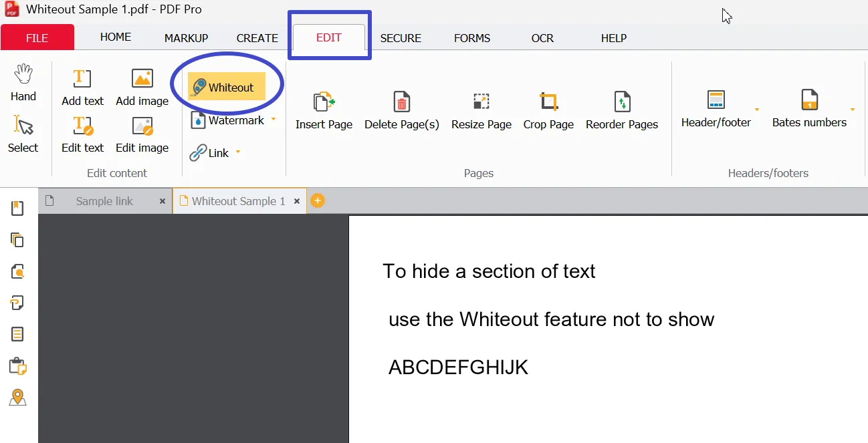This screenshot has height=443, width=868.
Task: Open the bookmarks panel in left sidebar
Action: 17,208
